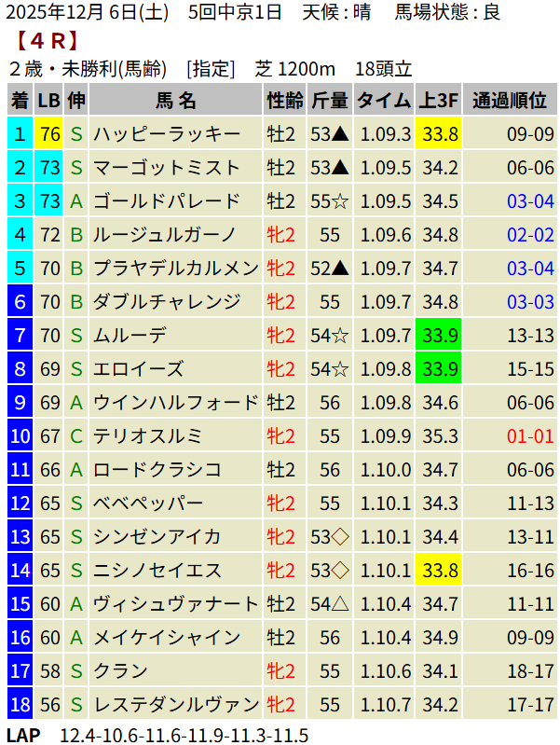
Task: Click yellow highlighted LB value 76
Action: coord(49,134)
